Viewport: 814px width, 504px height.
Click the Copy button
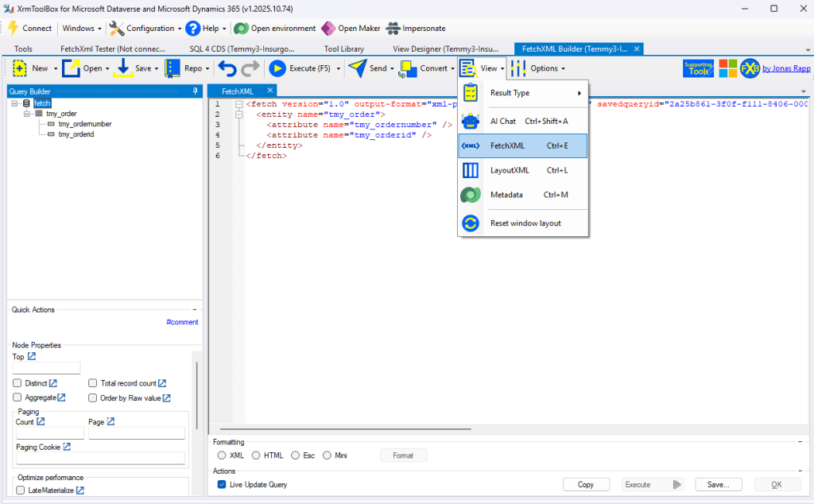[586, 484]
